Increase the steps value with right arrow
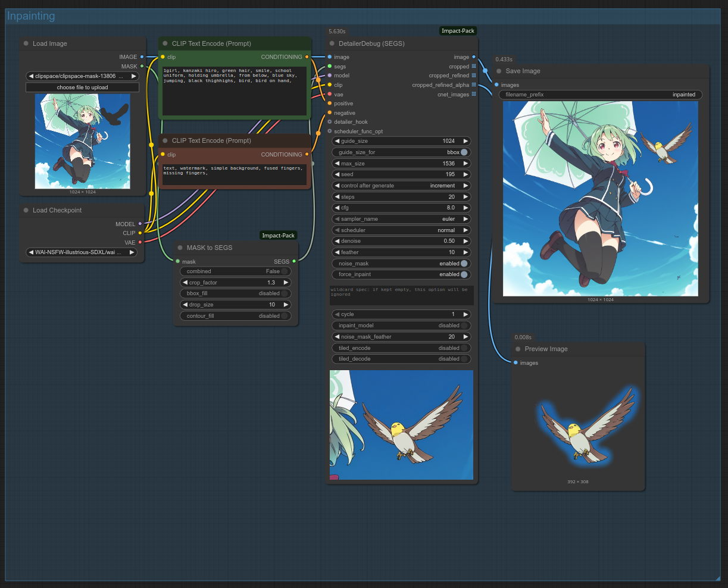728x588 pixels. (x=465, y=197)
